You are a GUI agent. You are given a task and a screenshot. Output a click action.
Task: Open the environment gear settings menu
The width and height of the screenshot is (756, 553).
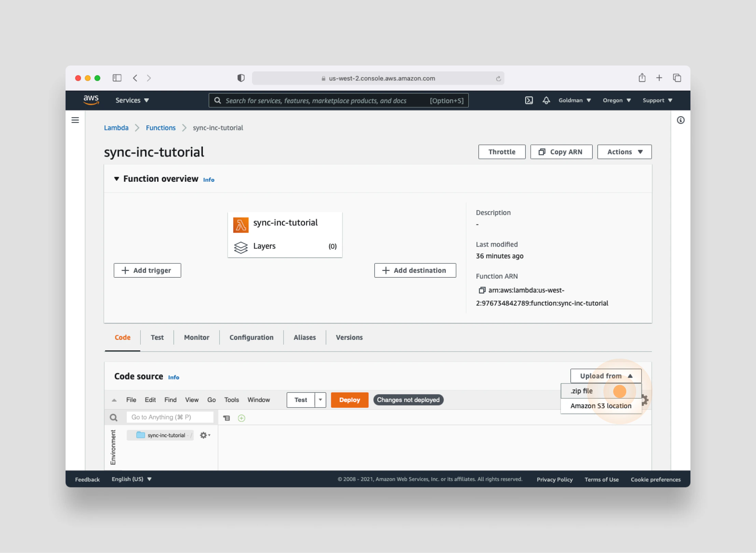coord(205,435)
